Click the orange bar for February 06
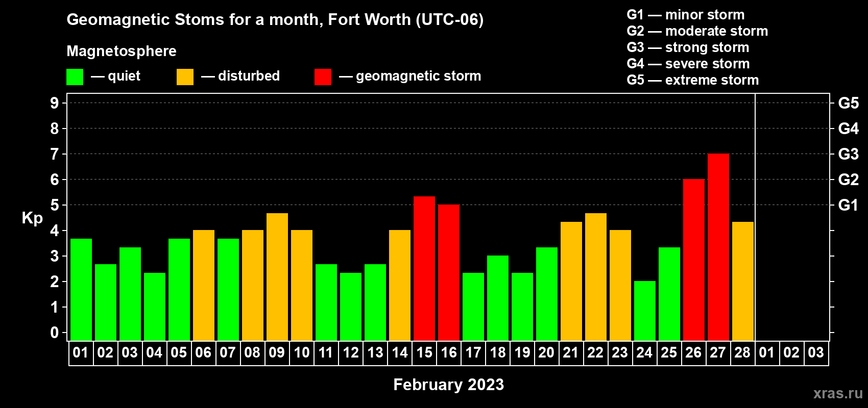This screenshot has height=408, width=868. pyautogui.click(x=204, y=285)
